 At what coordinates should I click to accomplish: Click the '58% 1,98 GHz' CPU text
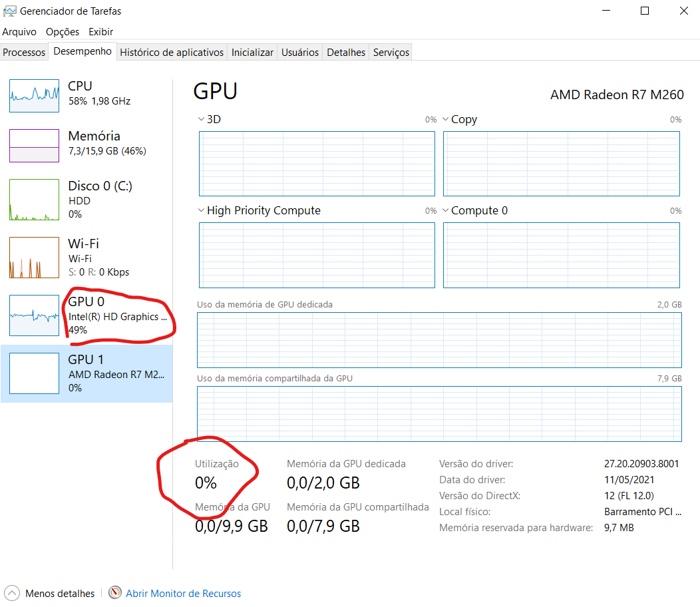pyautogui.click(x=100, y=101)
